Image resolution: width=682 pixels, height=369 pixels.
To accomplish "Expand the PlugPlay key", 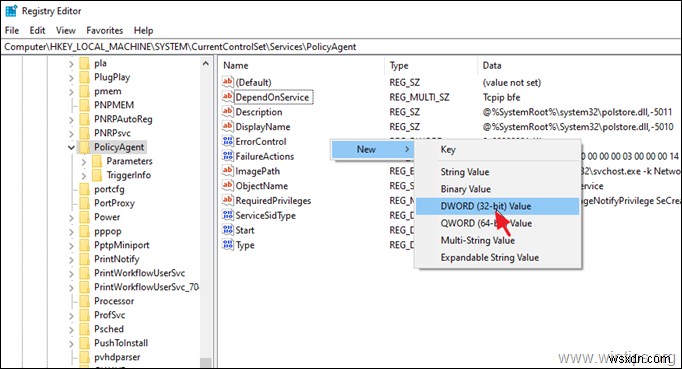I will pos(71,78).
